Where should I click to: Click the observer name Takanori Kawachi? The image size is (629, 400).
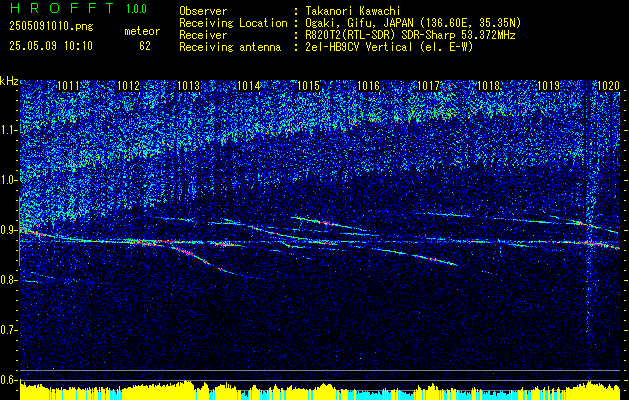pos(352,11)
